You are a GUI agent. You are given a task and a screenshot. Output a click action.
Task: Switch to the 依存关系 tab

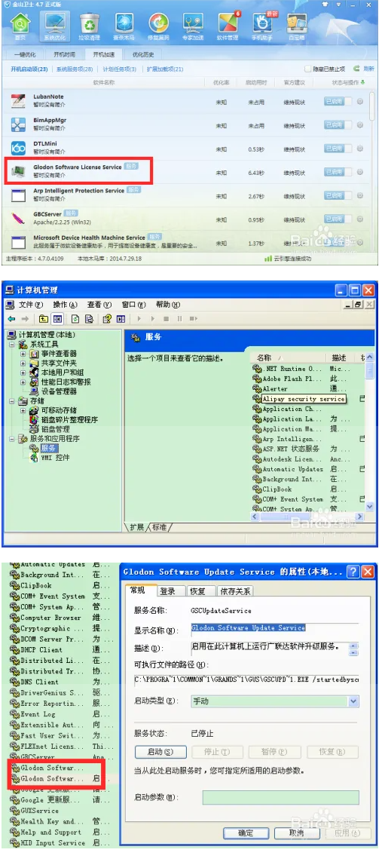click(236, 591)
